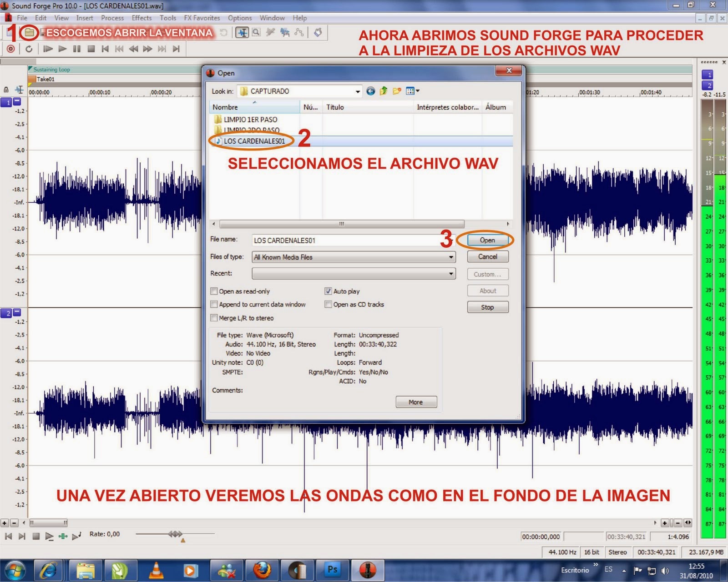Click the zoom in level plus button
This screenshot has height=582, width=728.
[5, 523]
